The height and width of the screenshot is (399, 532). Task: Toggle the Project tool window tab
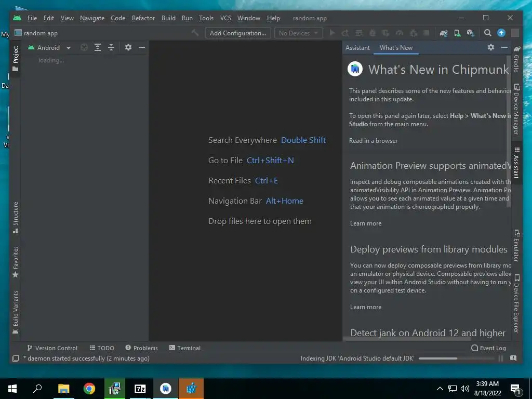click(x=15, y=58)
